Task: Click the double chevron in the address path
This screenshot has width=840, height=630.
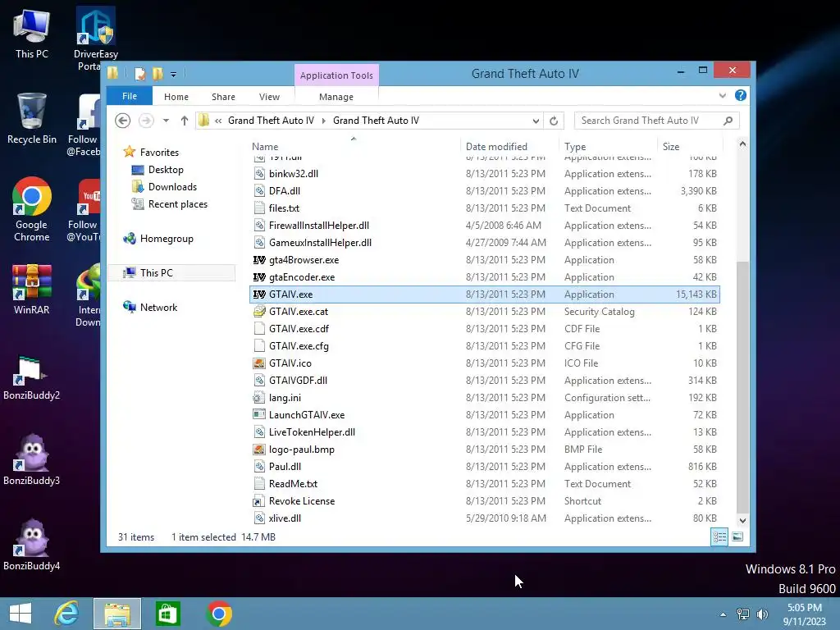Action: [218, 121]
